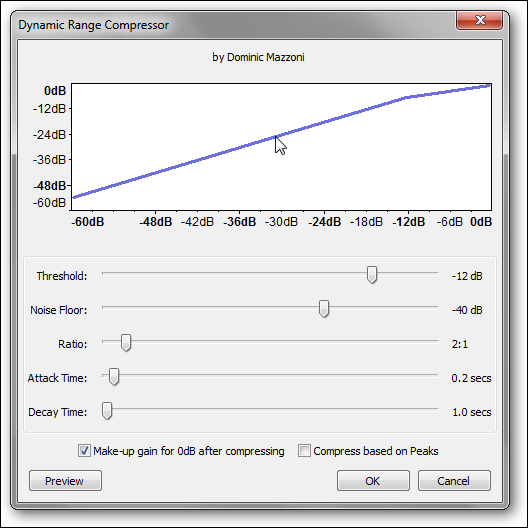Click the -42dB horizontal axis label
Image resolution: width=528 pixels, height=528 pixels.
click(197, 222)
